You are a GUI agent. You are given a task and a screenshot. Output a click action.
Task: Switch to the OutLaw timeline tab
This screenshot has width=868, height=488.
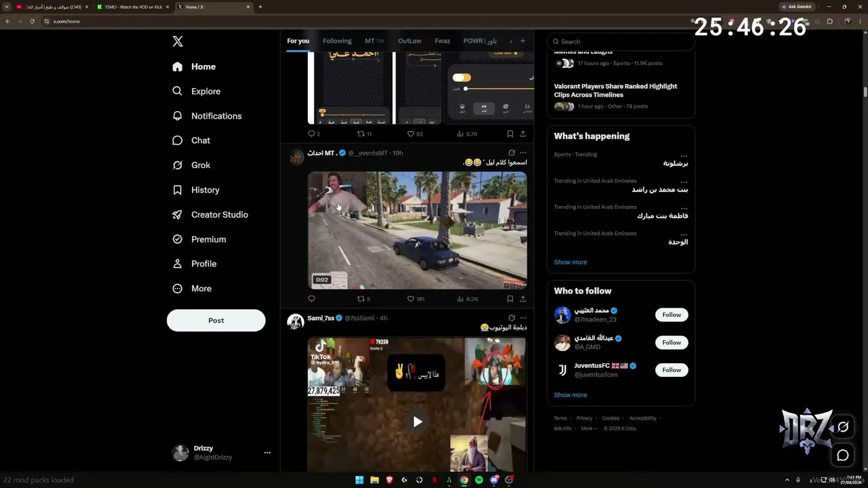tap(410, 41)
